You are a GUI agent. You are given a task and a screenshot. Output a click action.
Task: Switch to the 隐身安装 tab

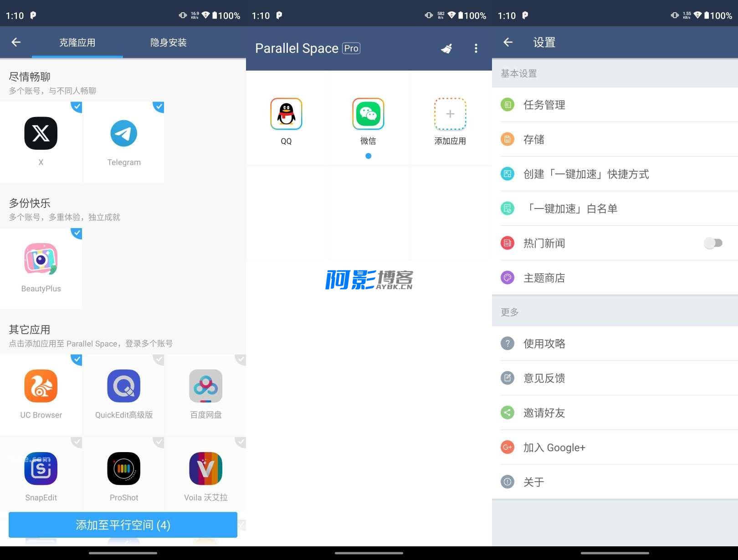169,42
